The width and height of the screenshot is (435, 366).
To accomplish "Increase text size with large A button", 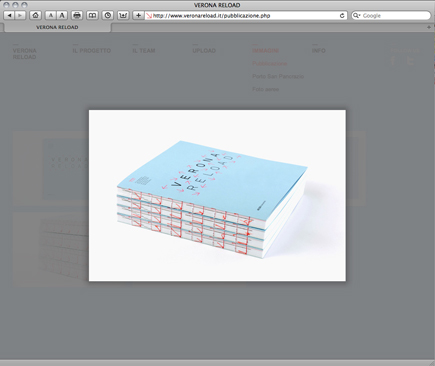I will [x=62, y=15].
